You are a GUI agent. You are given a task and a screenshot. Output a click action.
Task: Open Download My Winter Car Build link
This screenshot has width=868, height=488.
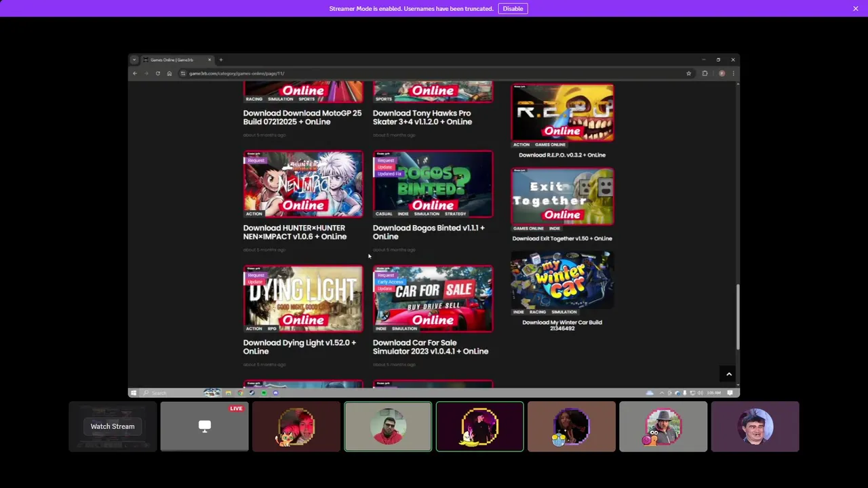pyautogui.click(x=562, y=325)
